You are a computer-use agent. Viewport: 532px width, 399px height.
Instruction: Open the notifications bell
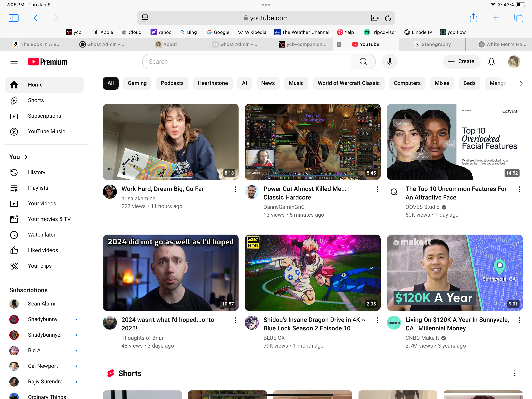click(491, 62)
